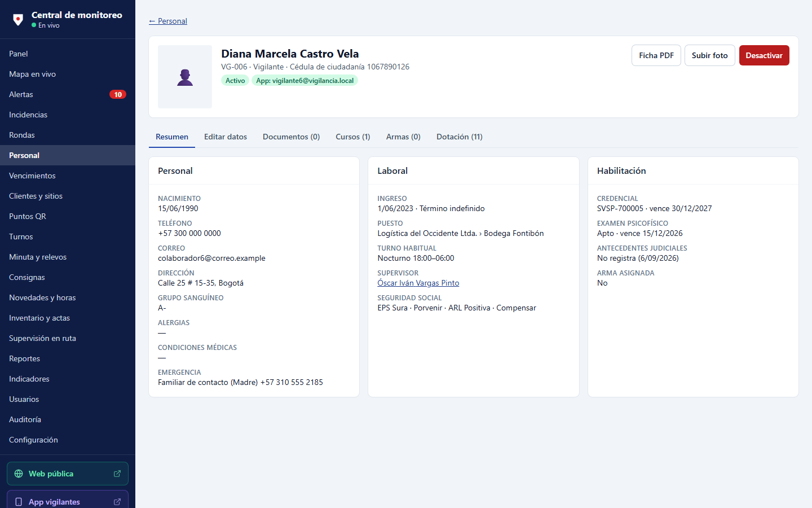Open Clientes y sitios in sidebar
Image resolution: width=812 pixels, height=508 pixels.
[68, 196]
